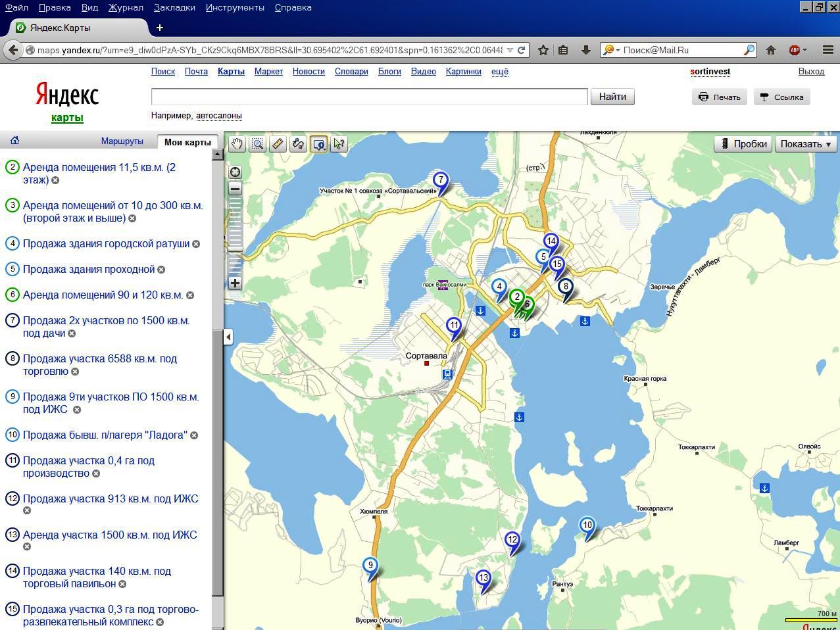Image resolution: width=840 pixels, height=630 pixels.
Task: Open the Вид menu
Action: coord(89,7)
